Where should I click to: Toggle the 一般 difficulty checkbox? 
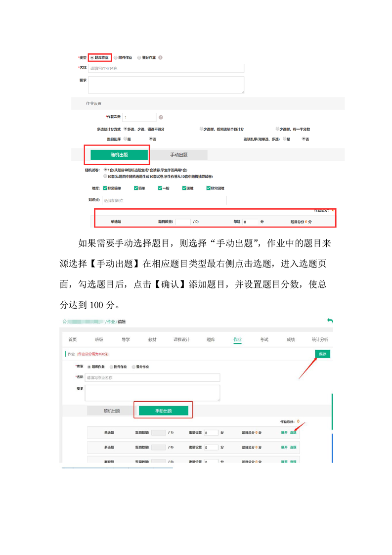pyautogui.click(x=160, y=188)
